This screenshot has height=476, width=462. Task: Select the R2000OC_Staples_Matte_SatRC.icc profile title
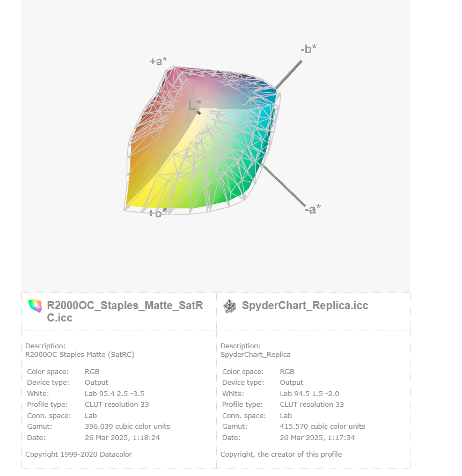click(x=124, y=311)
